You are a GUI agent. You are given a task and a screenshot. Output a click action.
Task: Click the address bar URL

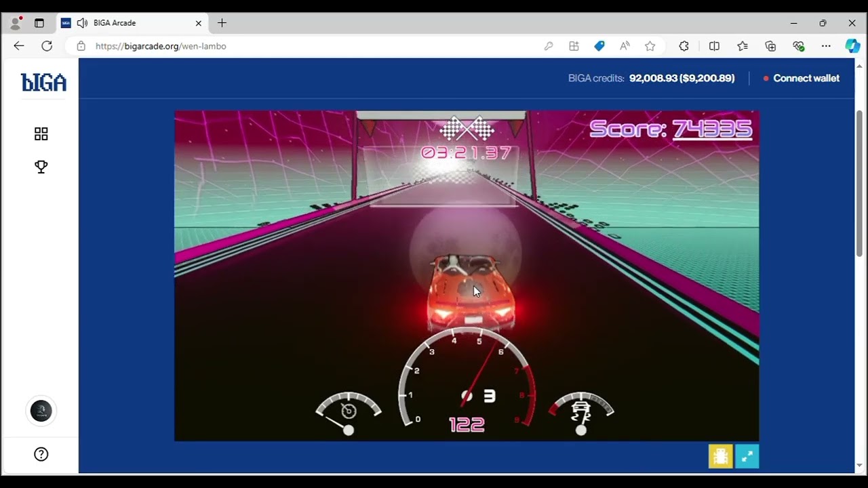161,46
